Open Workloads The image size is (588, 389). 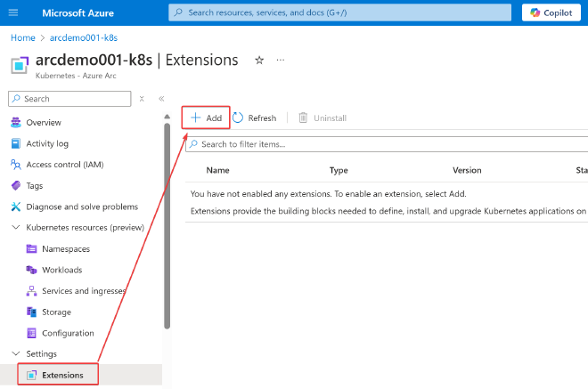[x=61, y=270]
